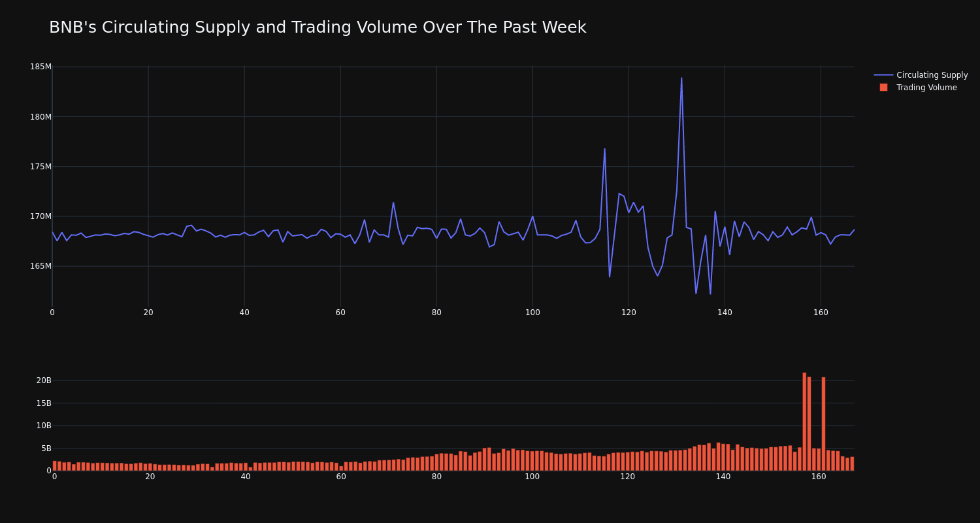This screenshot has width=980, height=523.
Task: Click the supply spike near 177M
Action: click(x=604, y=149)
